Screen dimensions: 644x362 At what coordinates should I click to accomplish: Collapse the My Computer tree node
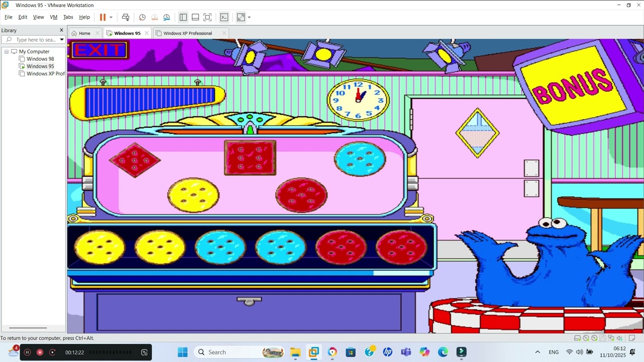point(7,51)
